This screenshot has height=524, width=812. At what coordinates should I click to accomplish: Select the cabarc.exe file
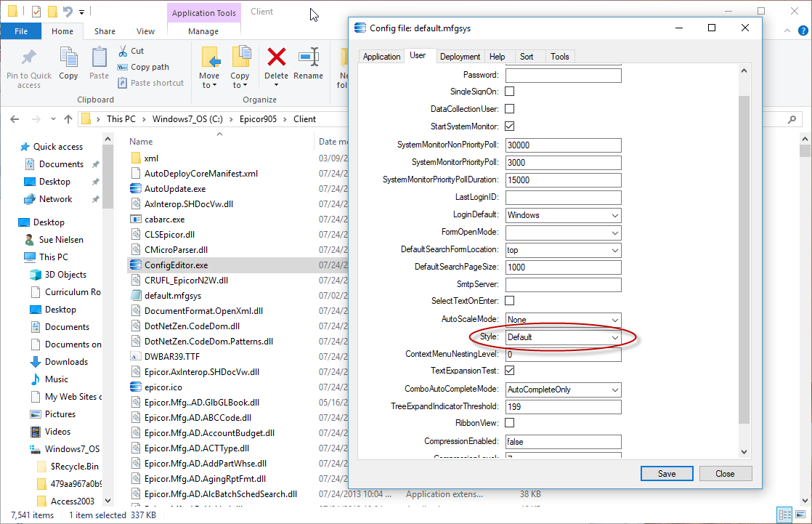click(164, 219)
